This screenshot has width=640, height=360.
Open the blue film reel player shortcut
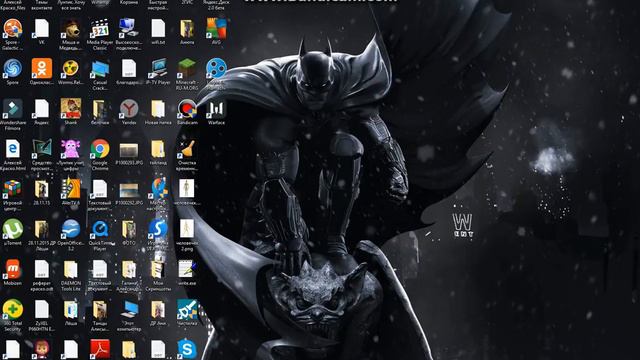coord(216,69)
